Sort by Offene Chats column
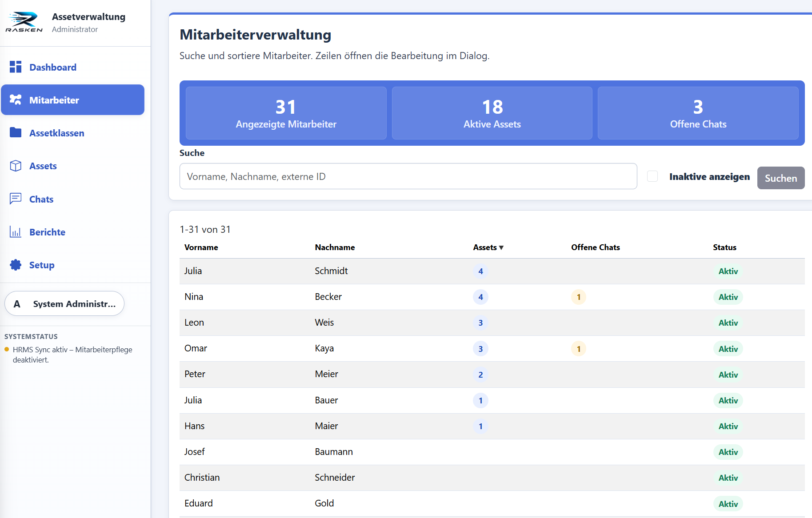This screenshot has height=518, width=812. pos(595,247)
